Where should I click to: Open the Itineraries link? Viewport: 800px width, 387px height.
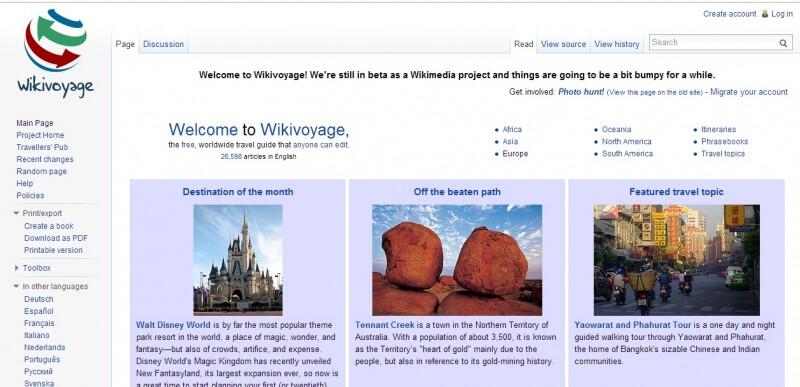click(718, 130)
